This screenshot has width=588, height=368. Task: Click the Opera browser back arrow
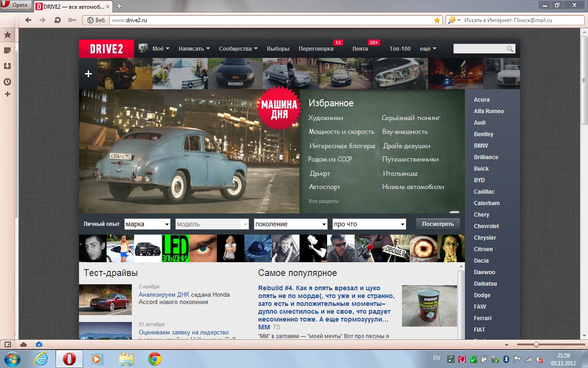[28, 20]
